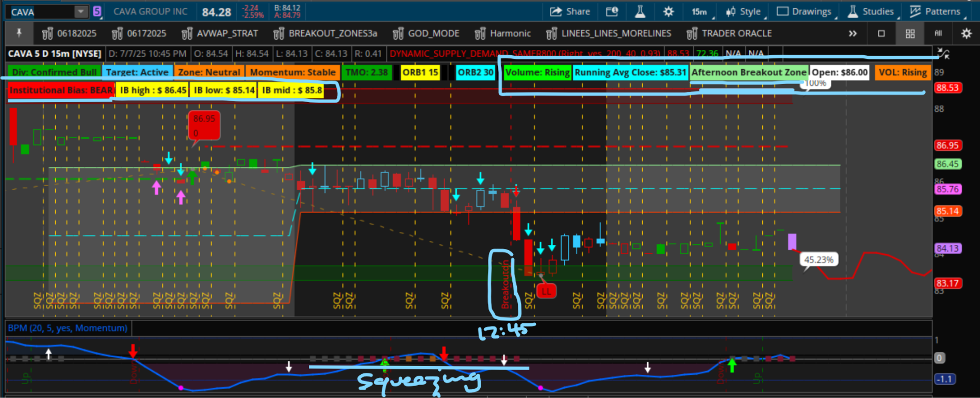
Task: Click the calendar clock icon beside Share
Action: click(x=612, y=11)
